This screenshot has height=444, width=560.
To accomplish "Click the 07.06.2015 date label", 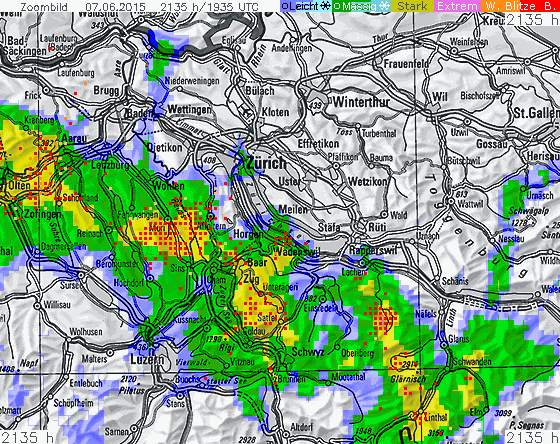I will (115, 7).
